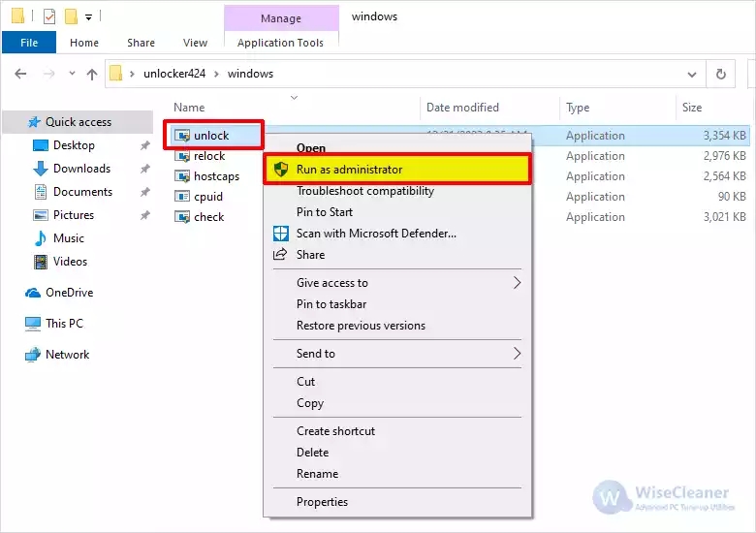Choose Copy from the context menu
Image resolution: width=756 pixels, height=533 pixels.
(397, 403)
